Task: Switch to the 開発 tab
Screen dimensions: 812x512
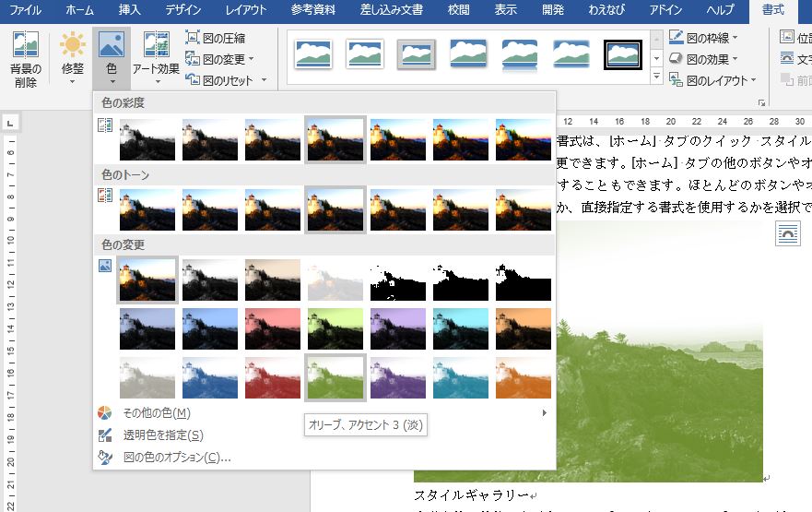Action: click(x=553, y=9)
